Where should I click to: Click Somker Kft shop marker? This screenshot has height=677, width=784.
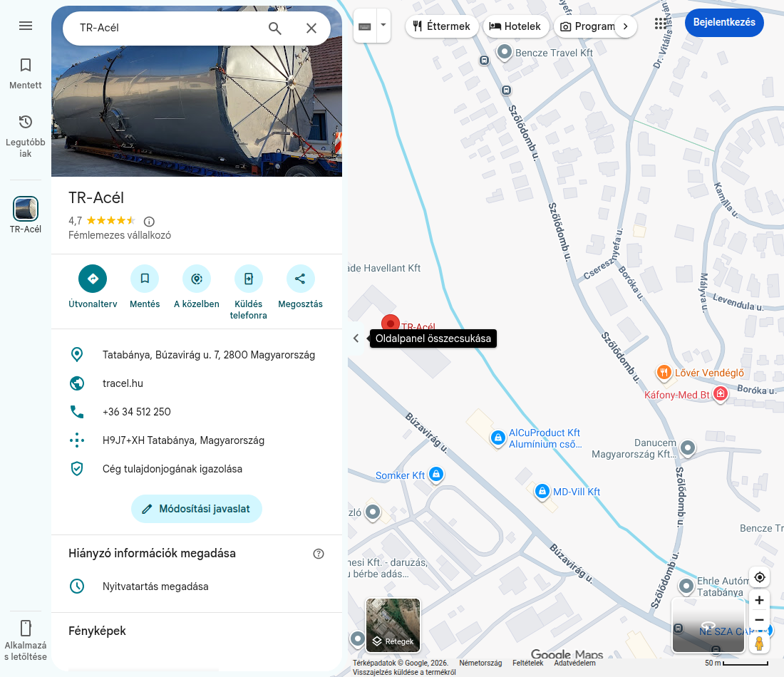pos(436,474)
